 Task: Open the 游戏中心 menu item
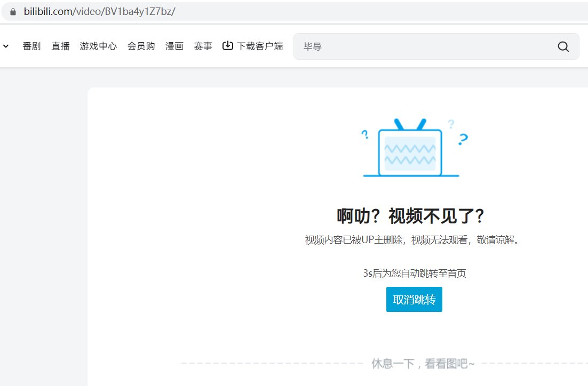pyautogui.click(x=98, y=46)
